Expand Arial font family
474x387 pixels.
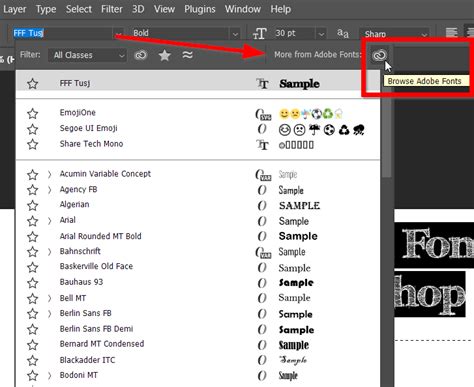click(49, 221)
